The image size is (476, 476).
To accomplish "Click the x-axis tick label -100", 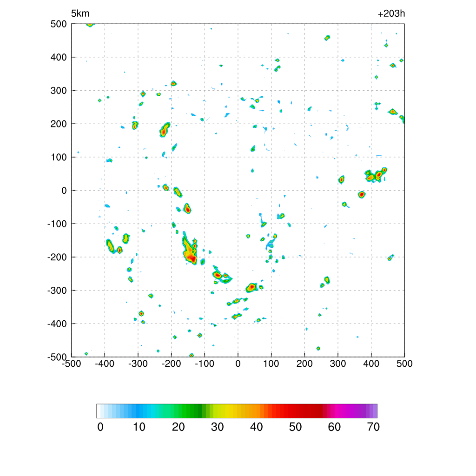I will point(205,364).
